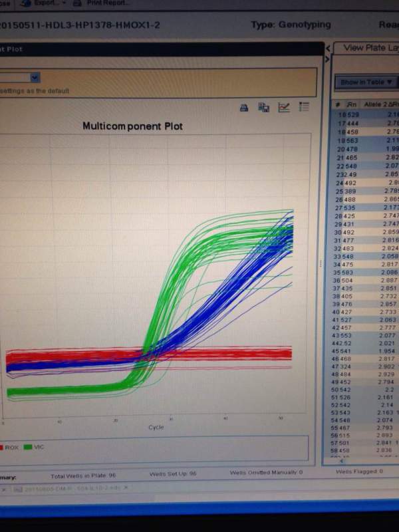
Task: Toggle the plot legend list icon
Action: pos(304,107)
